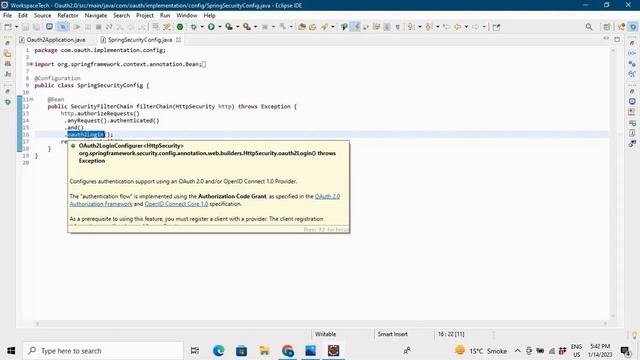Open the New file dropdown arrow
This screenshot has height=360, width=640.
(17, 27)
